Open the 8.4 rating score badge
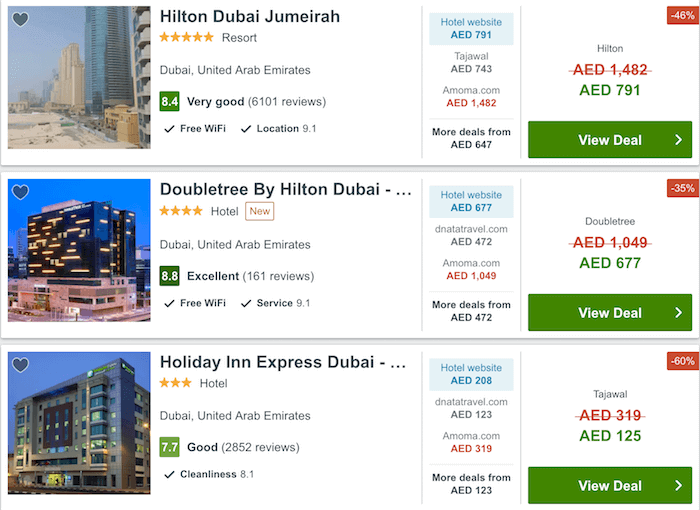The height and width of the screenshot is (510, 700). point(170,101)
